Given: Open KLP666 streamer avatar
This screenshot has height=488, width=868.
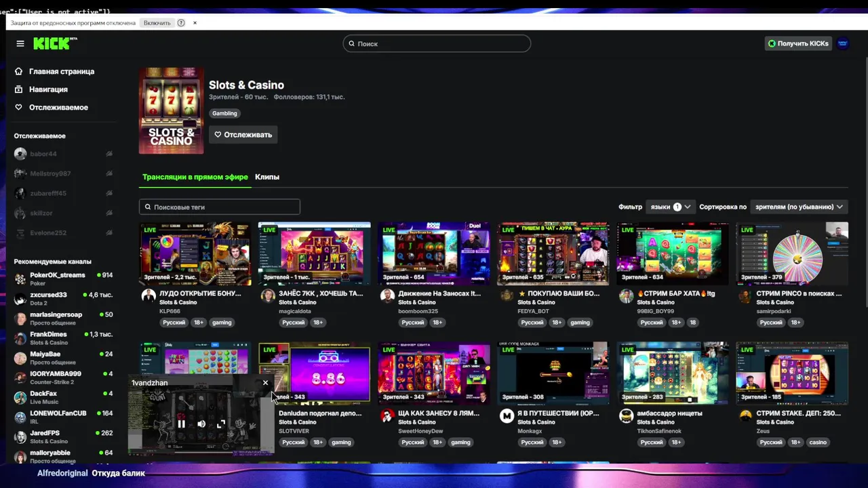Looking at the screenshot, I should click(x=149, y=296).
